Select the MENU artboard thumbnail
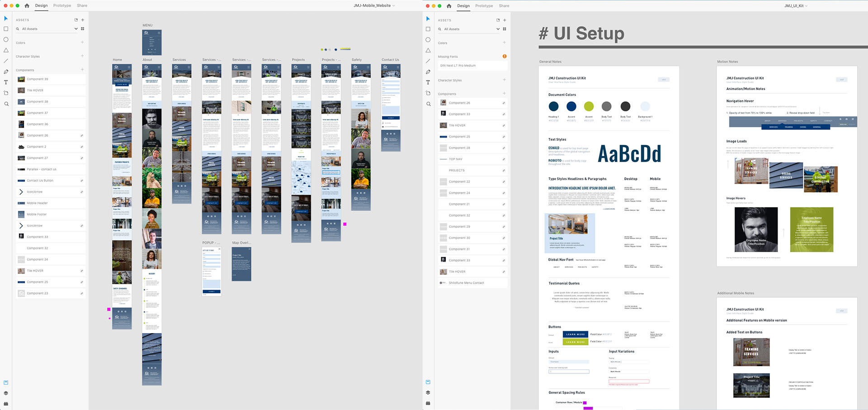The width and height of the screenshot is (868, 410). pyautogui.click(x=152, y=43)
